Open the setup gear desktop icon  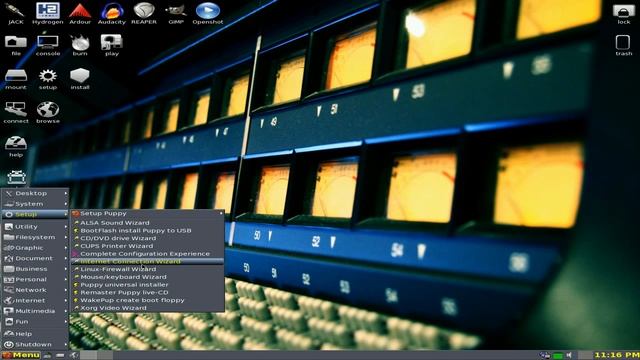pos(48,79)
